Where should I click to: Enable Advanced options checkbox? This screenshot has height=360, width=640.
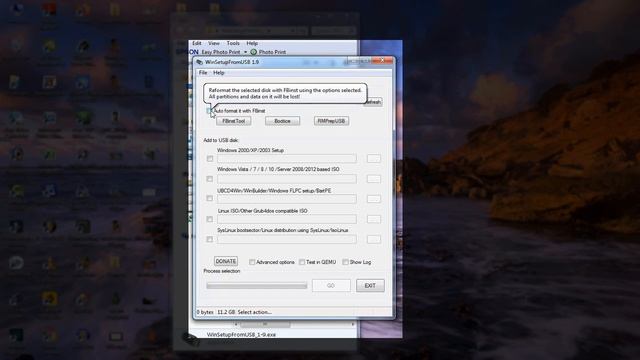tap(252, 262)
